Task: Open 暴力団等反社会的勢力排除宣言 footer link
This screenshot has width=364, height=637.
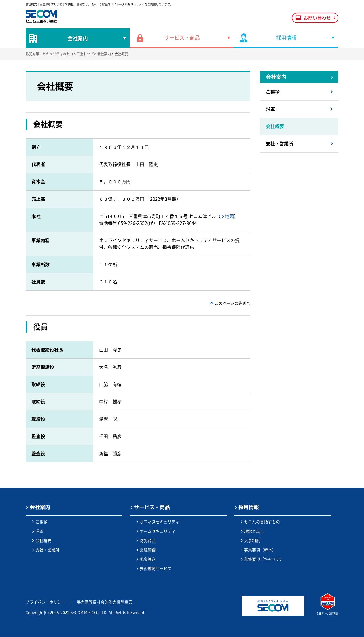Action: [105, 602]
